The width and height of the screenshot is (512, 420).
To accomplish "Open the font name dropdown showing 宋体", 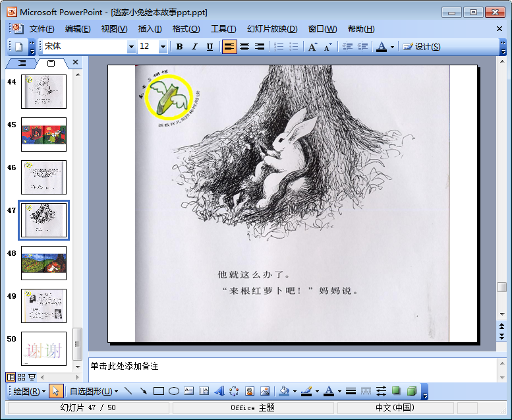I will pyautogui.click(x=131, y=47).
